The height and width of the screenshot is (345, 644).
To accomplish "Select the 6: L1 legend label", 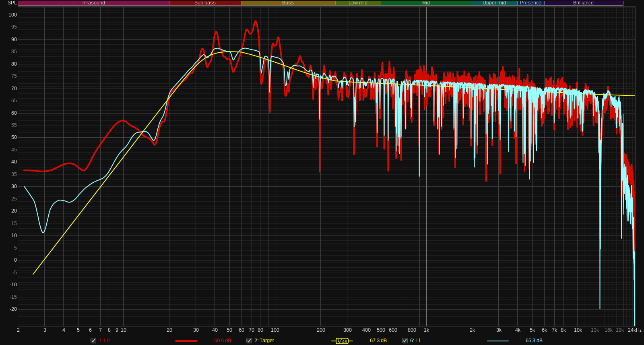I will (415, 341).
